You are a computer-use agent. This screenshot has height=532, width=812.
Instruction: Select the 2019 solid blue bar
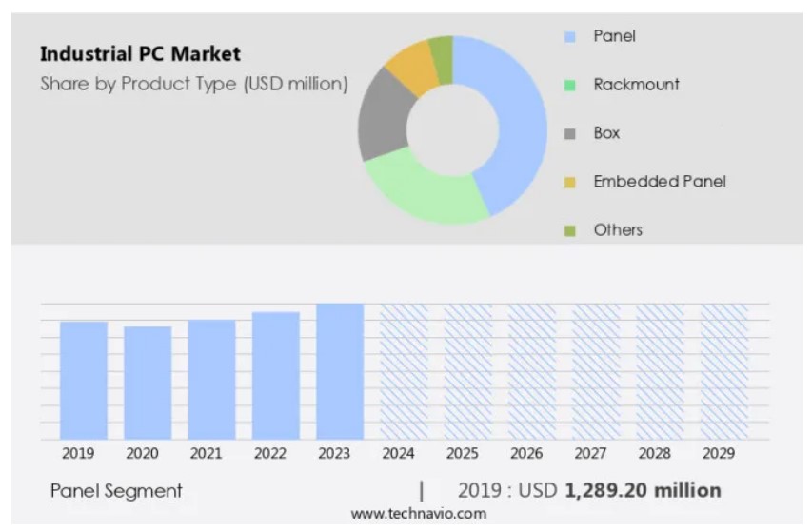click(84, 381)
